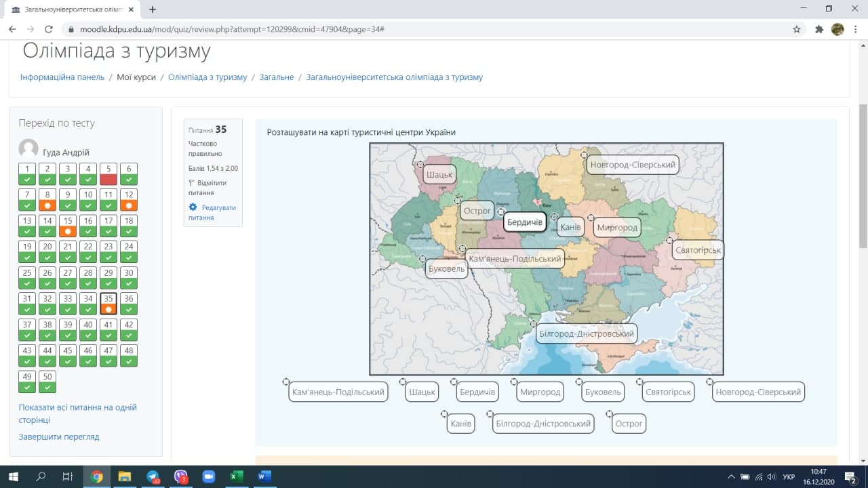Select Кам'янець-Подільський label on map
Screen dimensions: 868x488
point(515,258)
